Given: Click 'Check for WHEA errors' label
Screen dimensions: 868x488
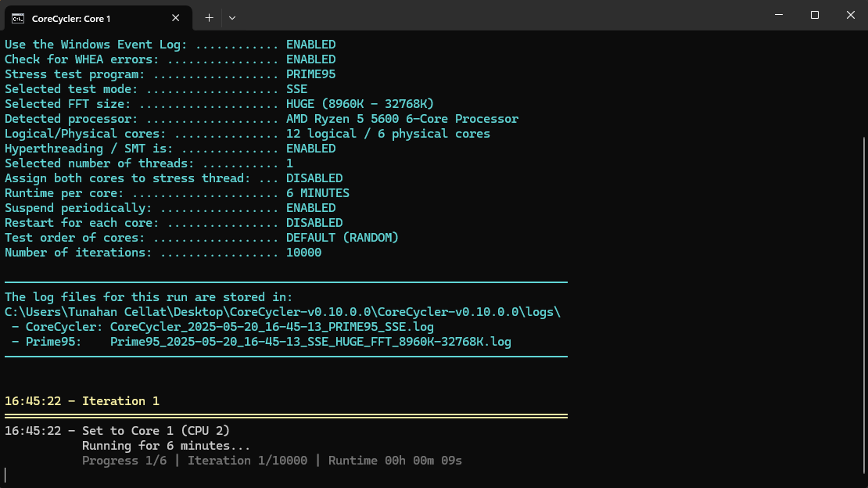Looking at the screenshot, I should pos(82,59).
